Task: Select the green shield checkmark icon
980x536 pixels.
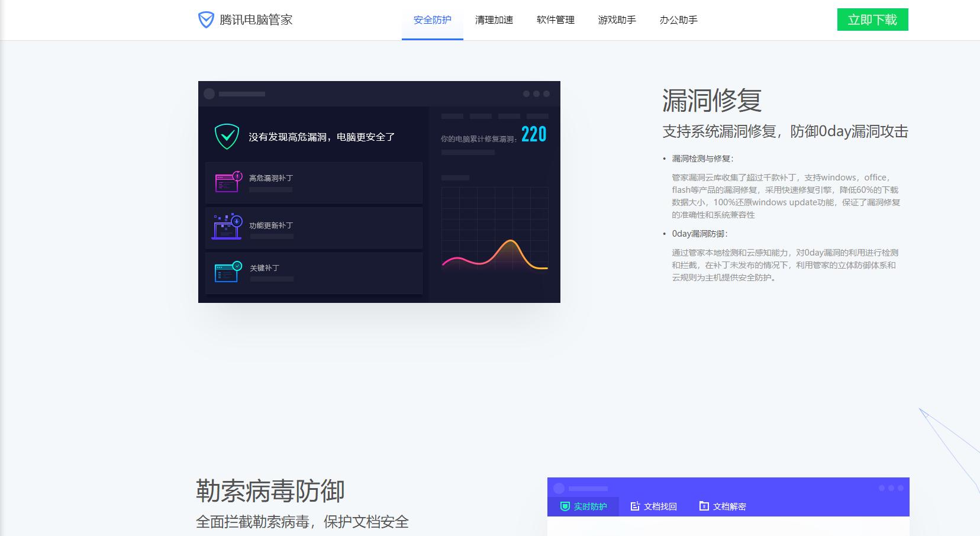Action: point(227,135)
